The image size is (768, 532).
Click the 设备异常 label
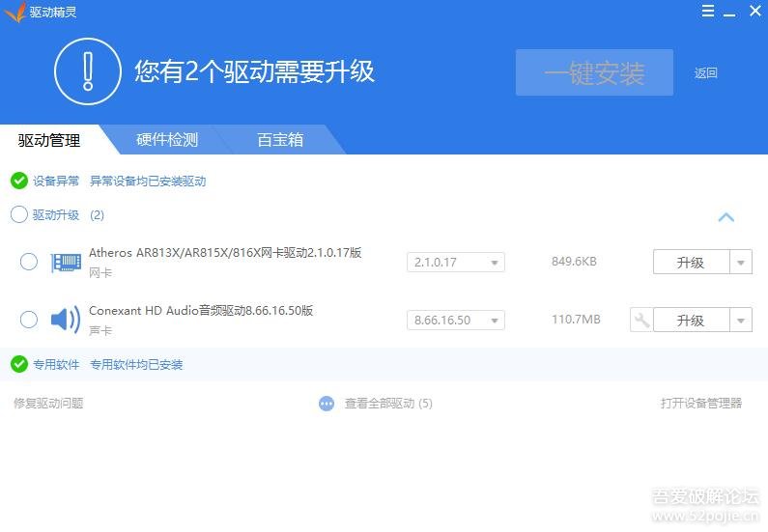pos(56,182)
